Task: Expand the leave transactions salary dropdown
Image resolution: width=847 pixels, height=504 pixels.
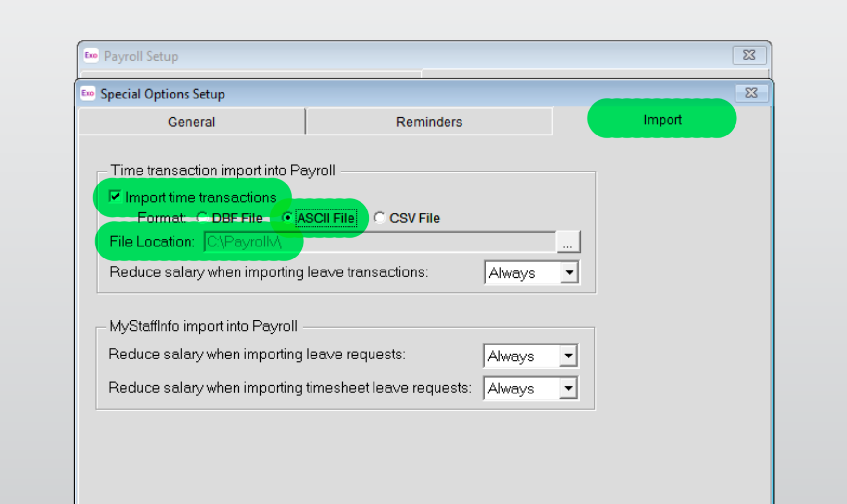Action: (569, 273)
